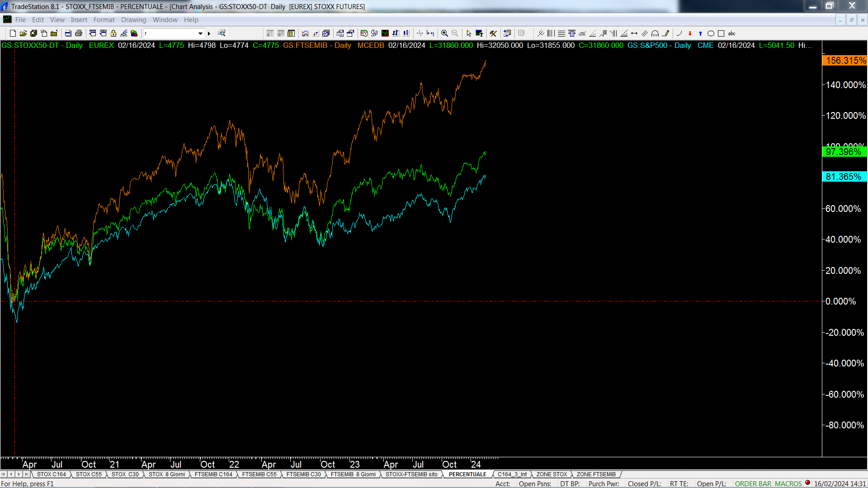The width and height of the screenshot is (868, 488).
Task: Select the pointer arrow tool
Action: 469,33
